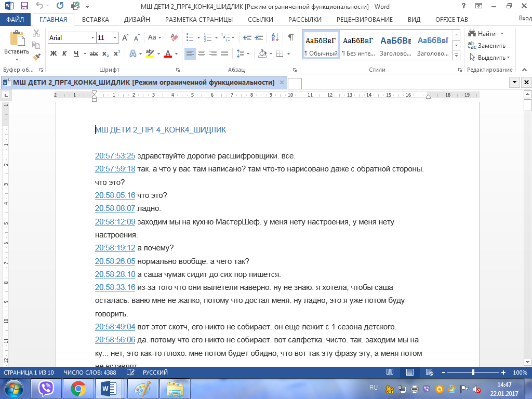Click the Заменить button
532x399 pixels.
(487, 46)
